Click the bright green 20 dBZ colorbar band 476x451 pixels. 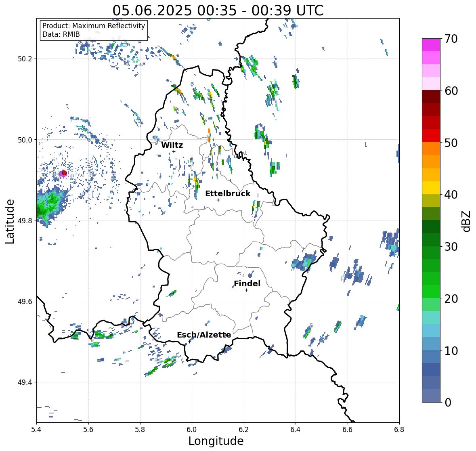(x=431, y=292)
